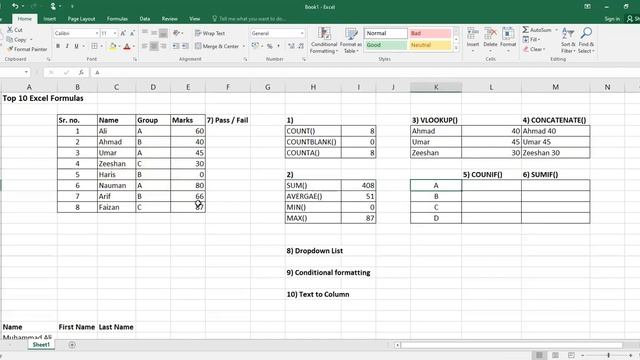This screenshot has width=640, height=360.
Task: Expand the Merge & Center dropdown arrow
Action: point(244,46)
